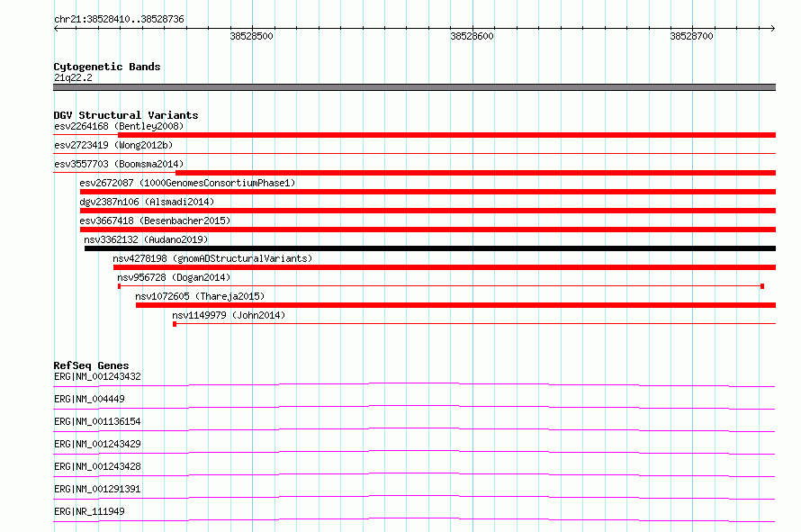Click the red bar under dgv2387n106
Viewport: 801px width, 532px height.
(428, 211)
